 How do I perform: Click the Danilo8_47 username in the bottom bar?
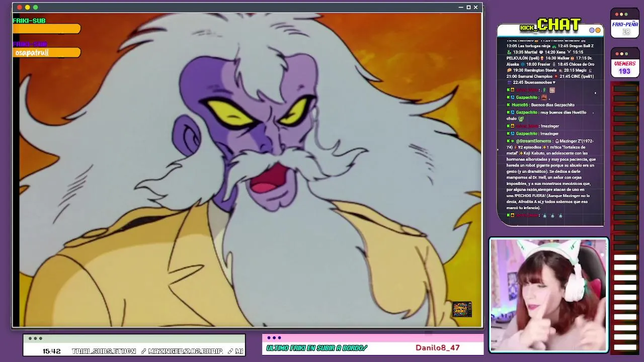coord(437,348)
